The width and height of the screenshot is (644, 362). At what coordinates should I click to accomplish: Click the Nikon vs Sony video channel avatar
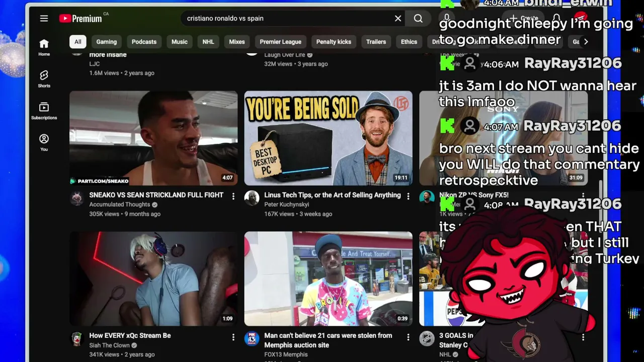427,198
